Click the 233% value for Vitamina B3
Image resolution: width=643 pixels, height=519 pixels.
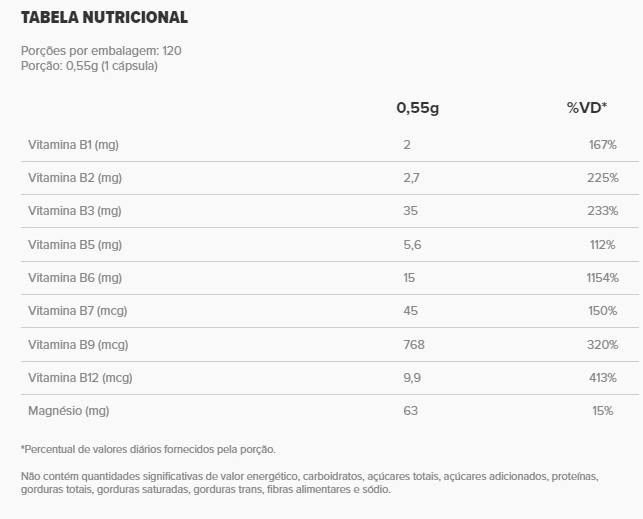tap(602, 211)
